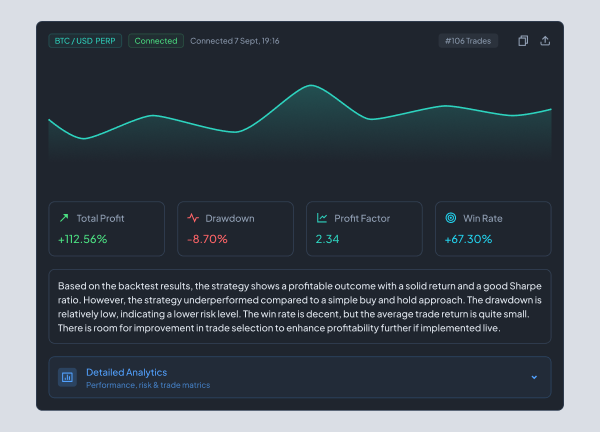The height and width of the screenshot is (432, 600).
Task: Click the 2.34 profit factor value
Action: tap(327, 239)
